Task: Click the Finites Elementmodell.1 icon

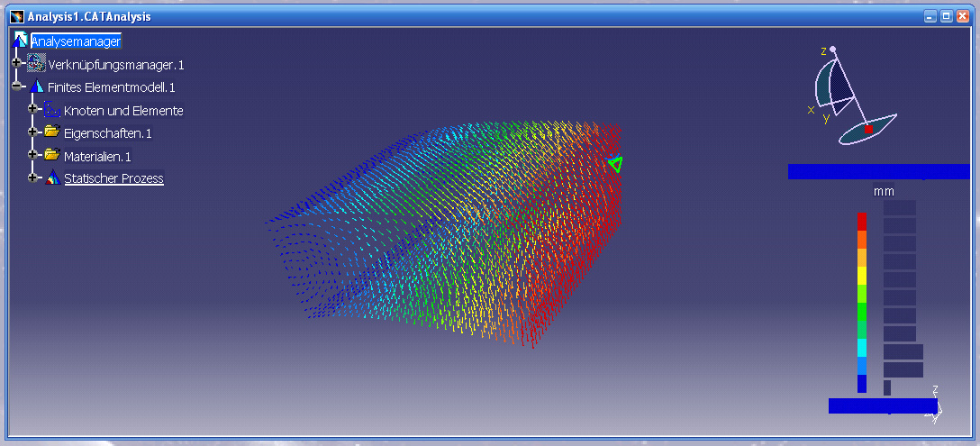Action: [x=37, y=86]
